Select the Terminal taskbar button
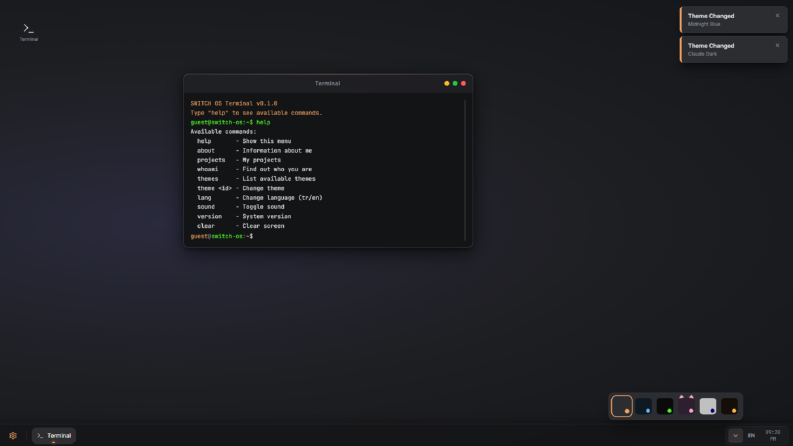Image resolution: width=793 pixels, height=446 pixels. pos(54,435)
